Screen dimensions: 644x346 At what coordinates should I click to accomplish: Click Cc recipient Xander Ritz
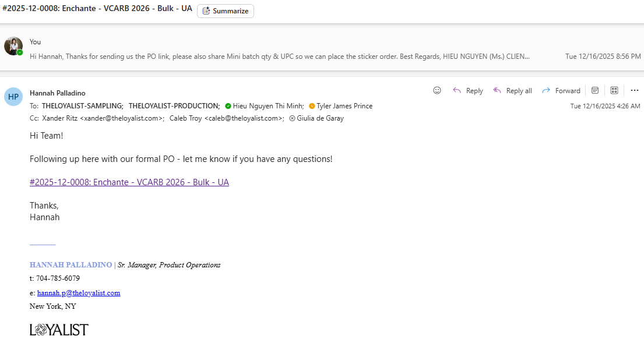click(x=103, y=118)
